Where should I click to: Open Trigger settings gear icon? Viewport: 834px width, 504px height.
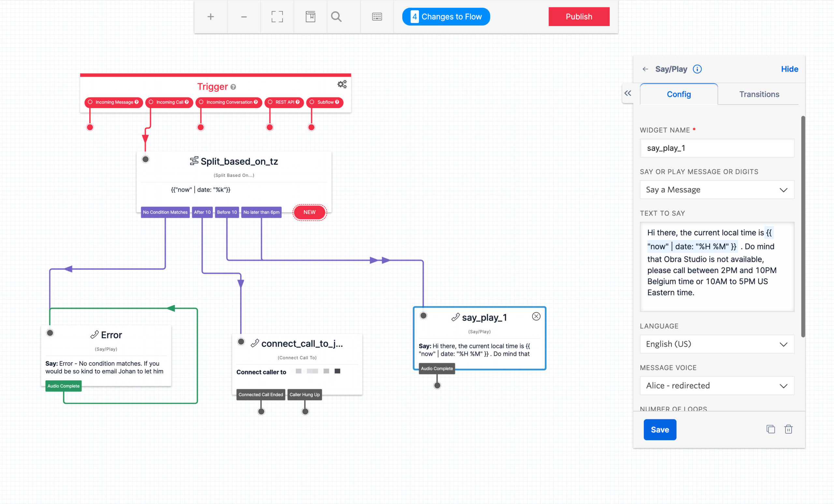click(342, 84)
